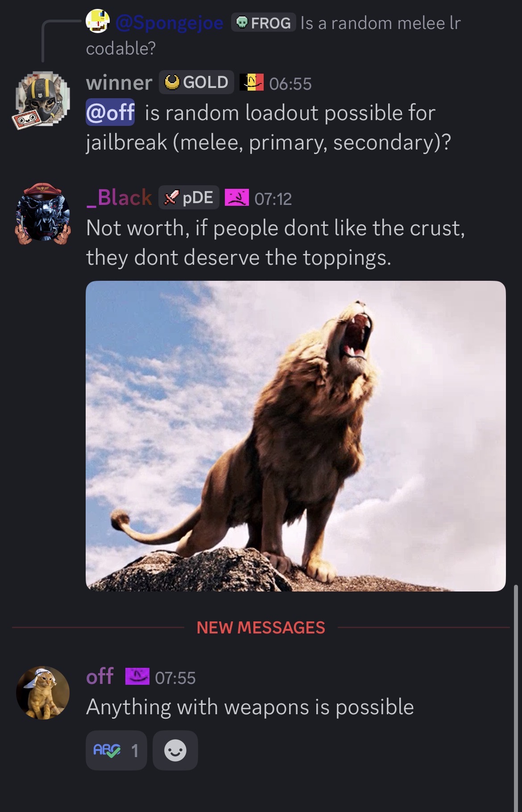
Task: Open winner's profile avatar
Action: coord(43,99)
